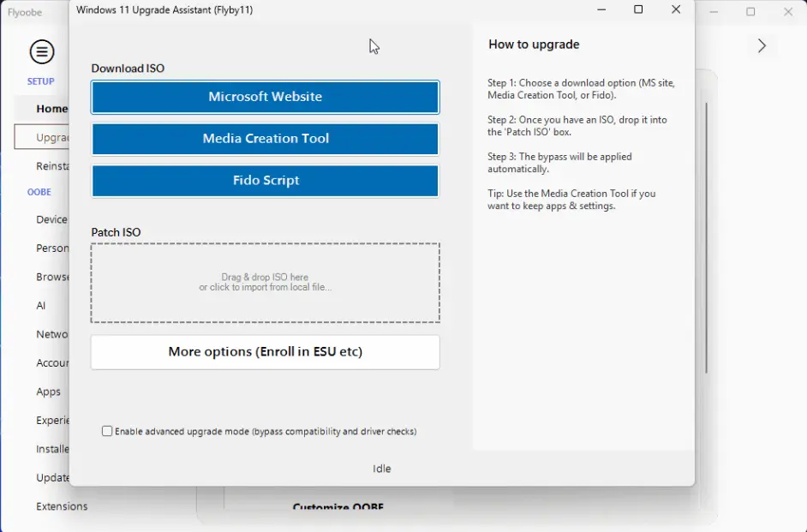Open Reinstall item in Flyoobe sidebar
This screenshot has width=807, height=532.
(52, 166)
